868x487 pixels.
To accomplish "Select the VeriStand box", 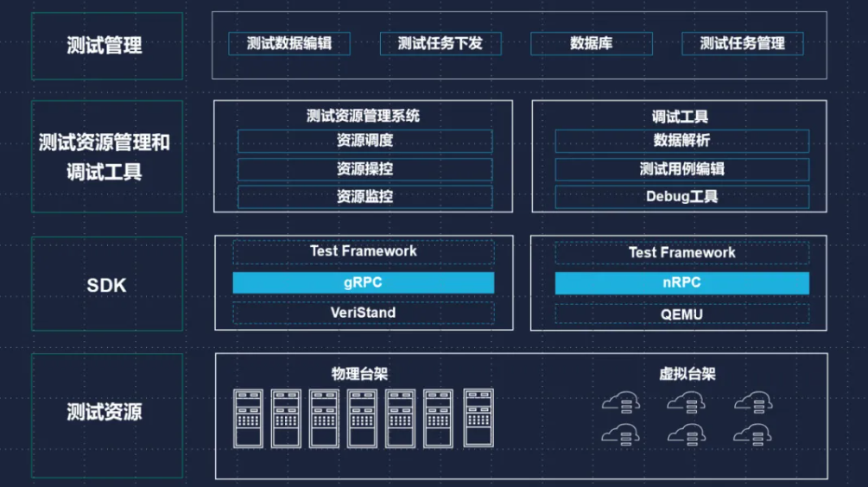I will [x=364, y=313].
